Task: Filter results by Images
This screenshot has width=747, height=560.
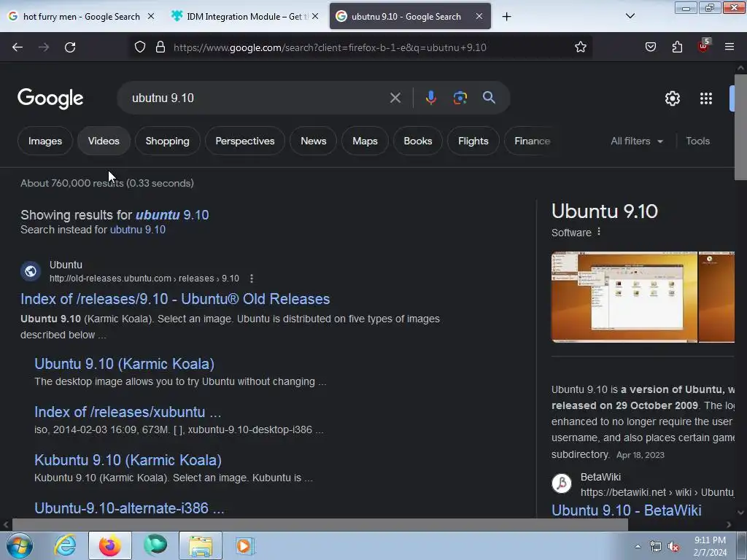Action: coord(44,141)
